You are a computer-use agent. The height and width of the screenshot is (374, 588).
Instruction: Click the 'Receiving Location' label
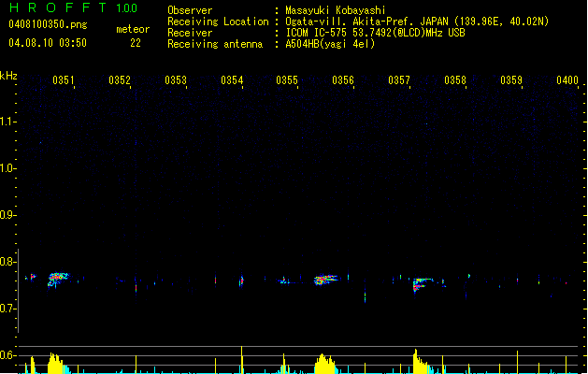(218, 22)
